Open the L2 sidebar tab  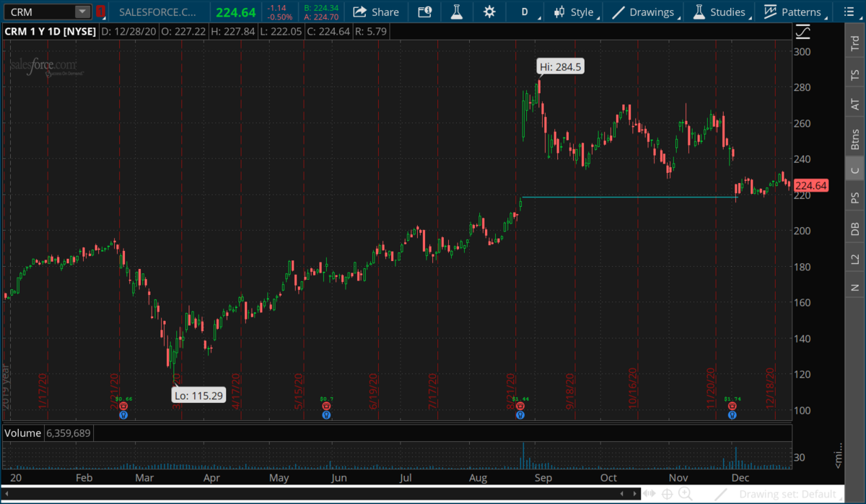click(x=855, y=258)
